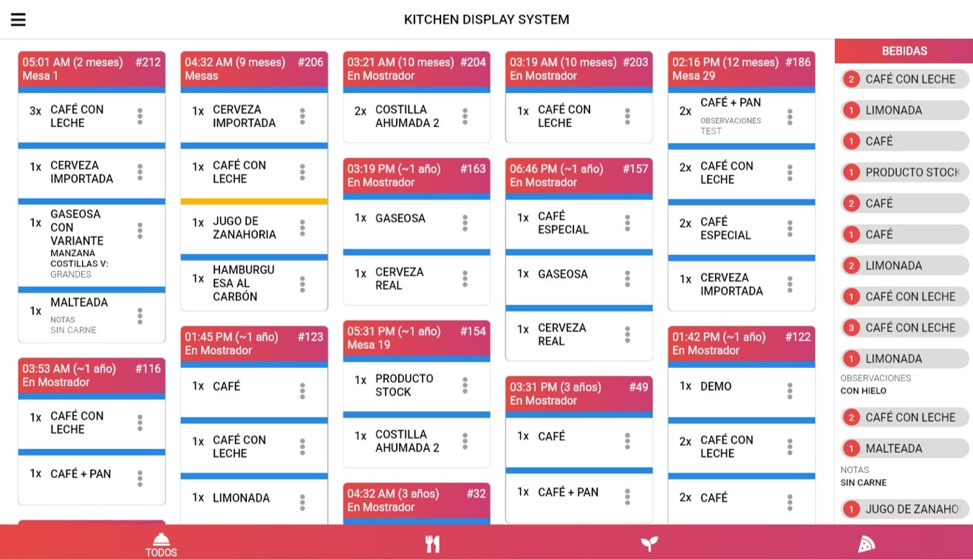This screenshot has width=973, height=560.
Task: Open the options menu for GASEOSA in order #163
Action: (x=464, y=218)
